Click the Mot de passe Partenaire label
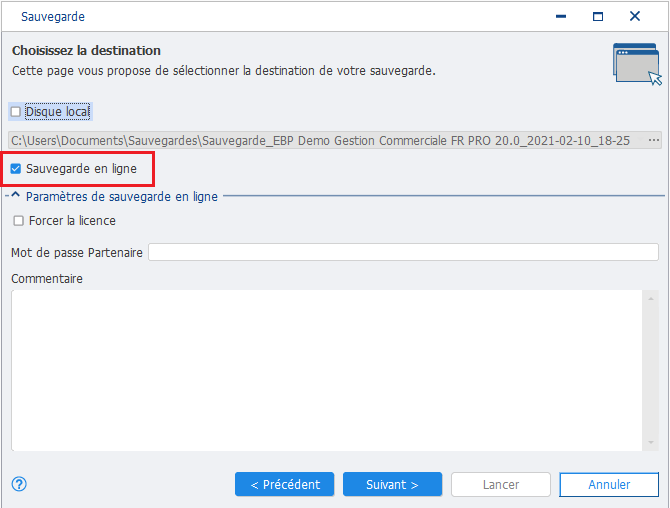The image size is (670, 508). point(77,253)
